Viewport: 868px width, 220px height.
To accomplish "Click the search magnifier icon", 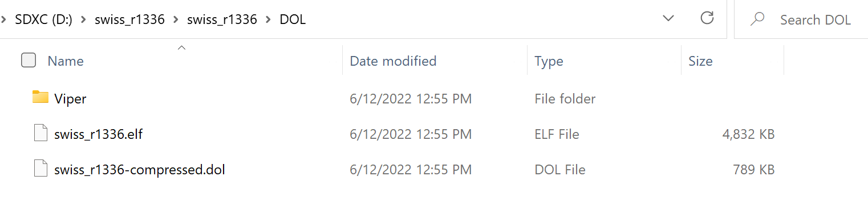I will click(x=757, y=19).
